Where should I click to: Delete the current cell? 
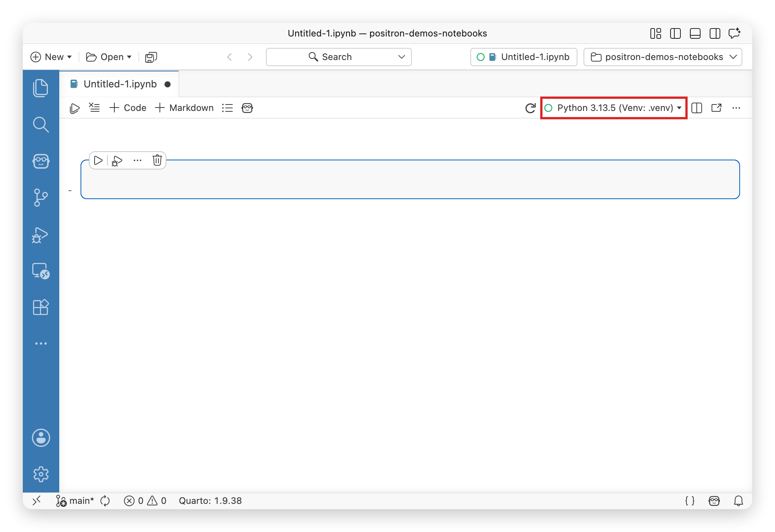click(x=157, y=160)
